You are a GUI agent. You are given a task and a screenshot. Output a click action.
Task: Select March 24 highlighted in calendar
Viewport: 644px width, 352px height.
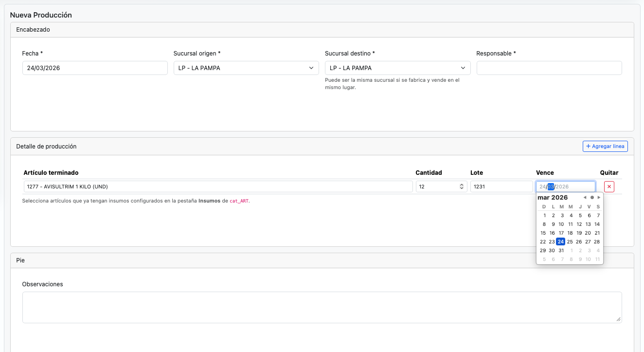point(561,241)
